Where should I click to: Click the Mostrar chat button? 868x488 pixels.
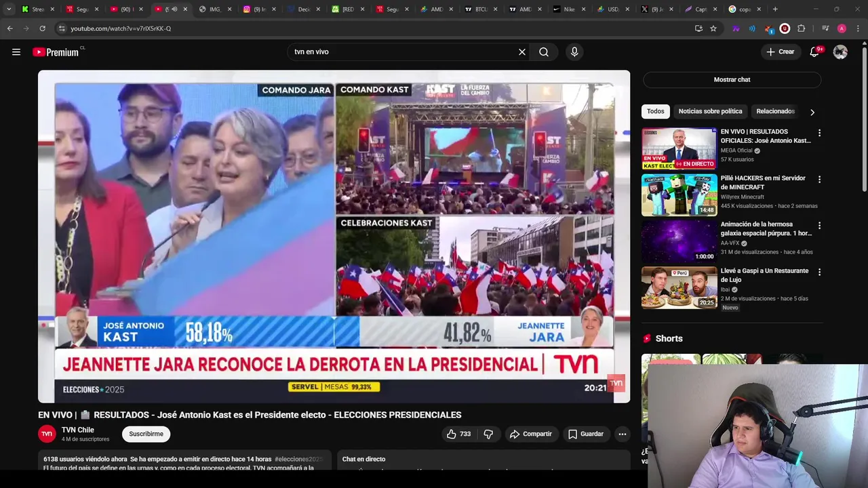point(732,79)
